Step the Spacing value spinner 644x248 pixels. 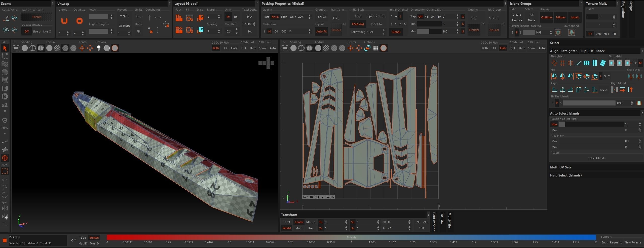click(219, 31)
